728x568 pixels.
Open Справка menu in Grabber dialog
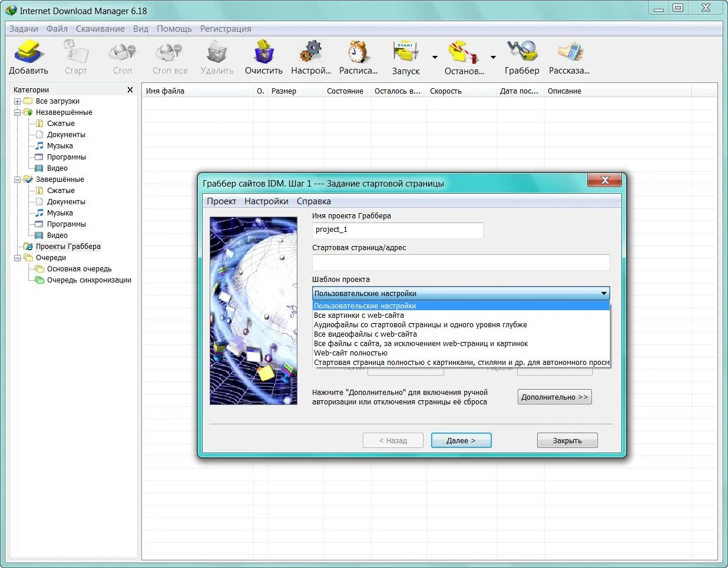[314, 201]
